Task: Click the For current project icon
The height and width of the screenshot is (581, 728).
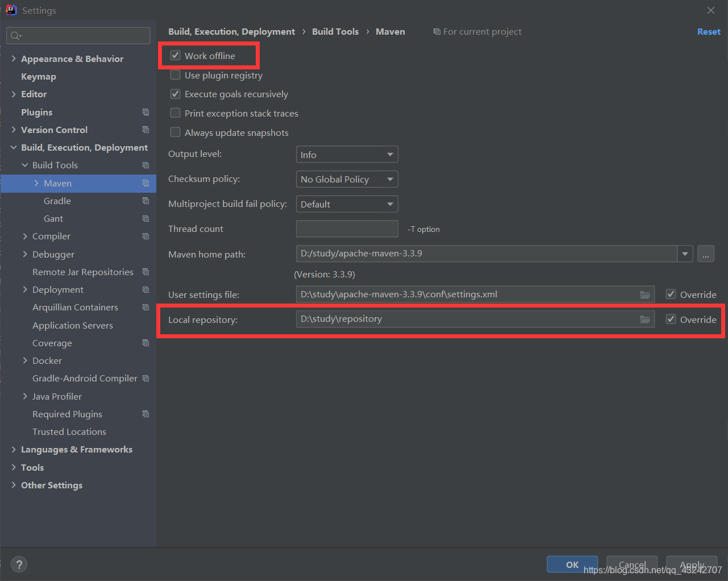Action: coord(436,32)
